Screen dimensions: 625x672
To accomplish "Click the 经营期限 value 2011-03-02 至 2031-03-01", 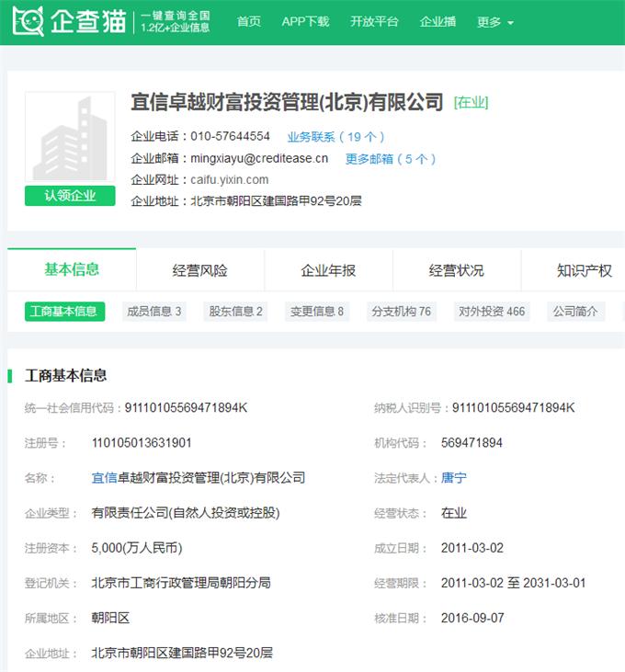I will (513, 583).
